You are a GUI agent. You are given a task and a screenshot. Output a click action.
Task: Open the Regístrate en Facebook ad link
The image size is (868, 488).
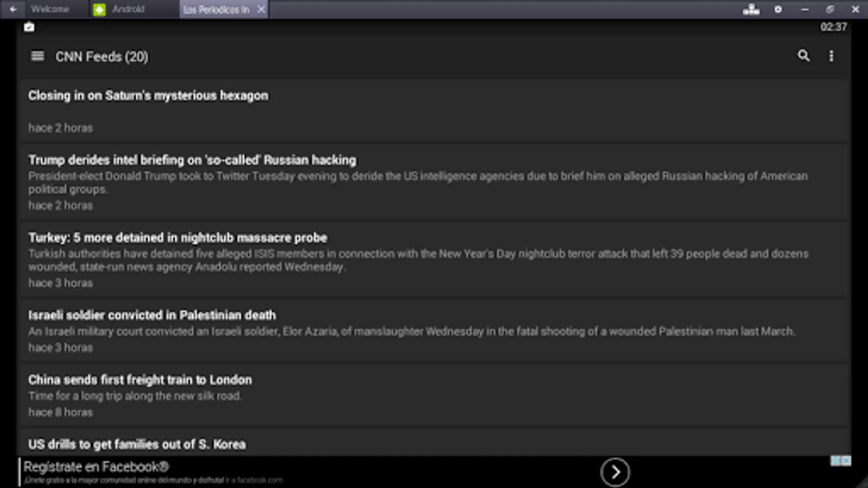point(96,467)
